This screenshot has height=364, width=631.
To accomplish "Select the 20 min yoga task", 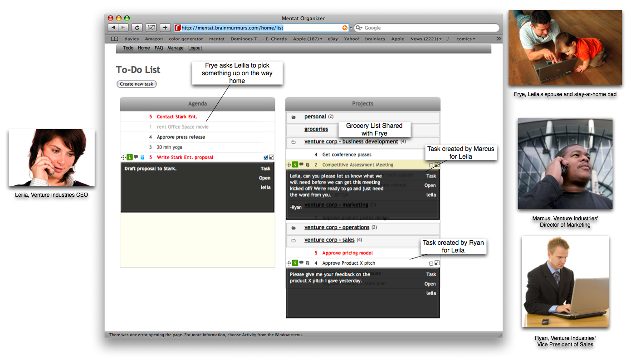I will click(x=170, y=147).
